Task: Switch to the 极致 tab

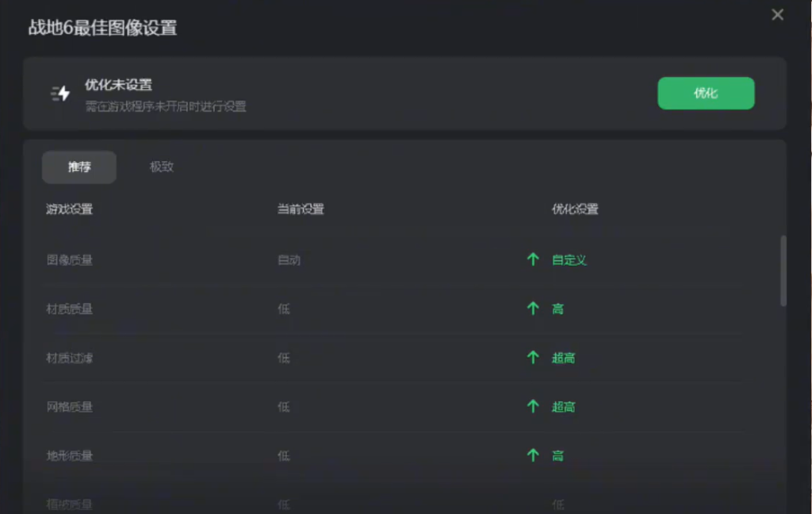Action: point(162,167)
